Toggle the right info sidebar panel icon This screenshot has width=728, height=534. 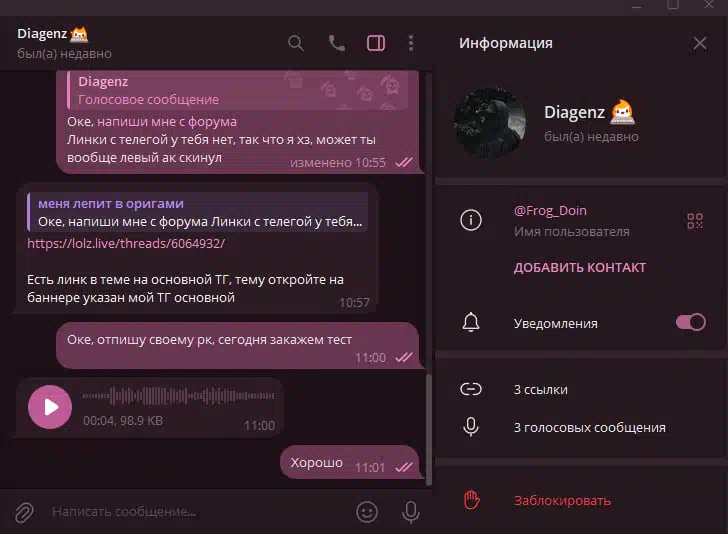pos(376,43)
